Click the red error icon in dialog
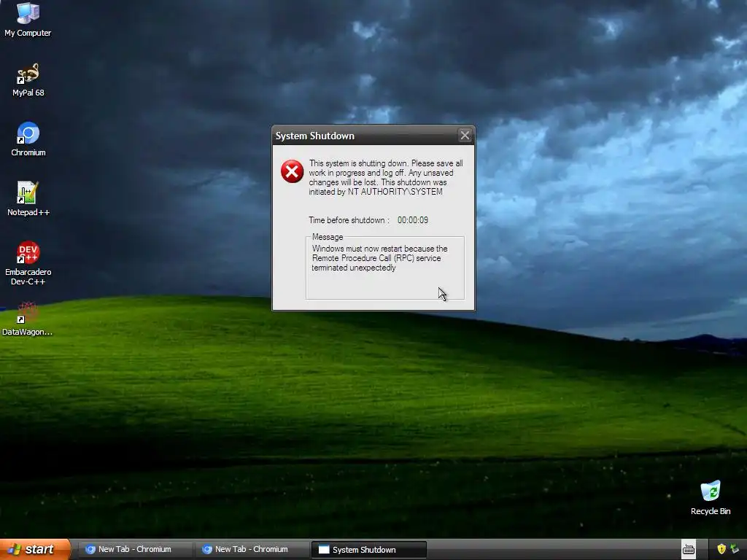 click(292, 171)
